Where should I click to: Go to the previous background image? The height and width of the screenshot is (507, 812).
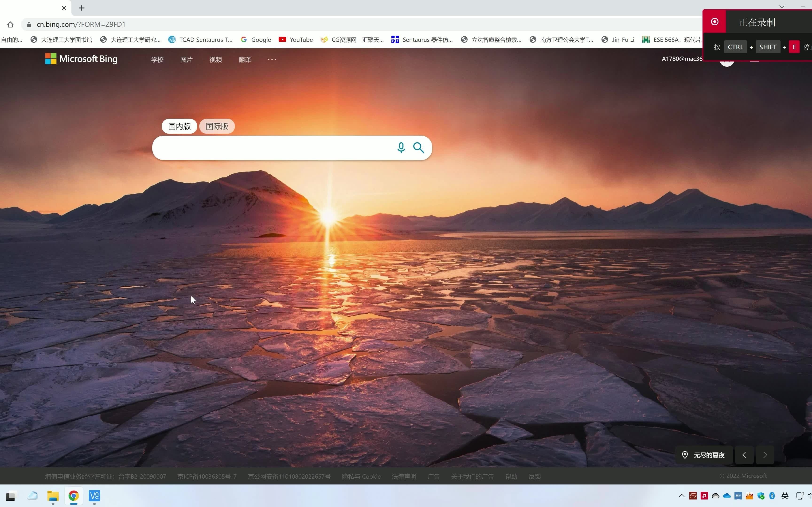(744, 455)
